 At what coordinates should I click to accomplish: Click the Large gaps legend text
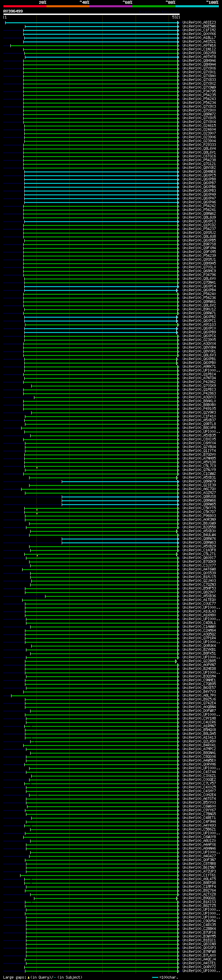click(43, 977)
